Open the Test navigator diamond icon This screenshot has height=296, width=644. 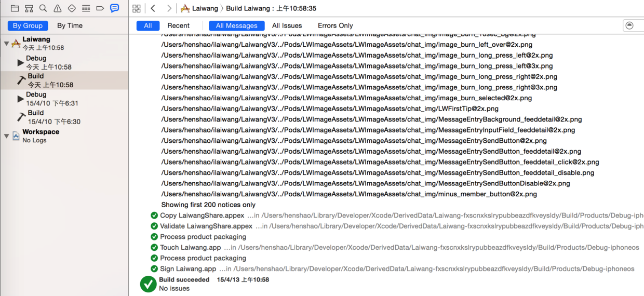click(72, 8)
